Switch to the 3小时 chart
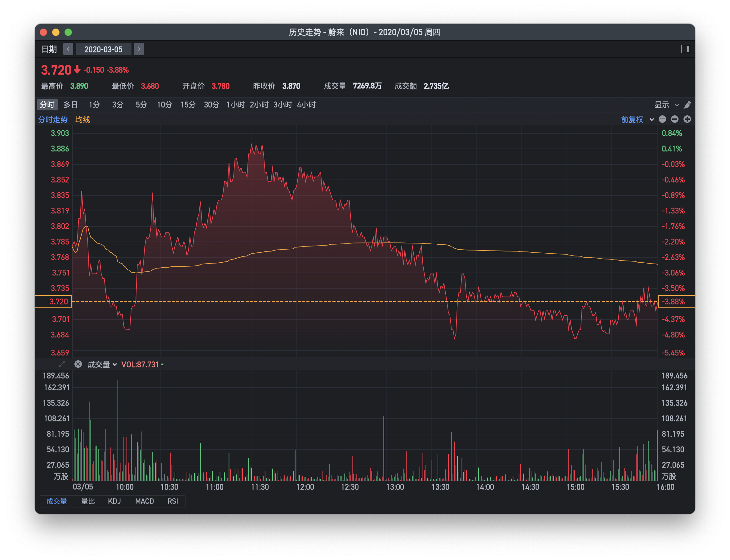730x560 pixels. [x=282, y=105]
